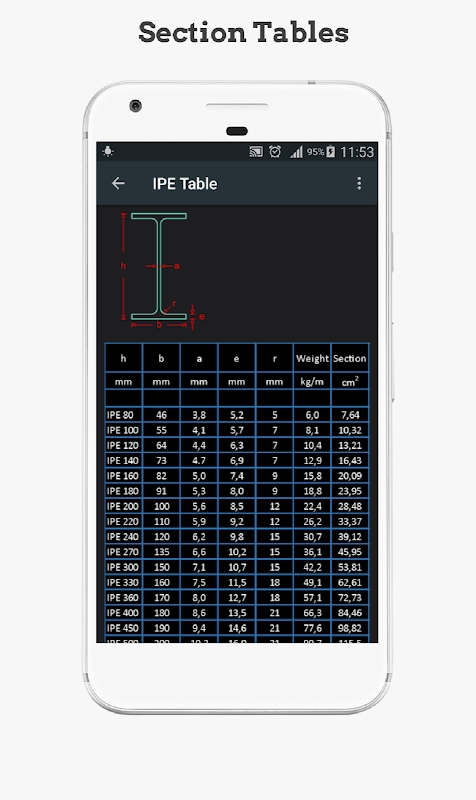Select the 'IPE 270' row label
The image size is (476, 800).
pos(122,552)
